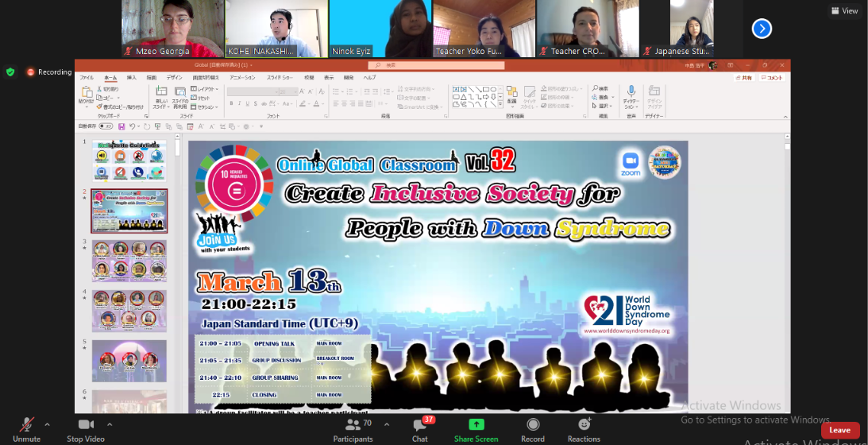This screenshot has width=868, height=445.
Task: Switch to the 挿入 (Insert) ribbon tab
Action: tap(132, 78)
